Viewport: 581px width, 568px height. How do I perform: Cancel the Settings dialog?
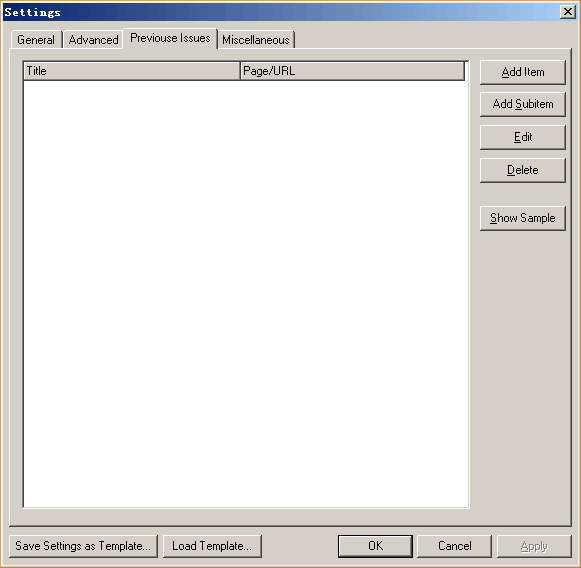pos(454,546)
